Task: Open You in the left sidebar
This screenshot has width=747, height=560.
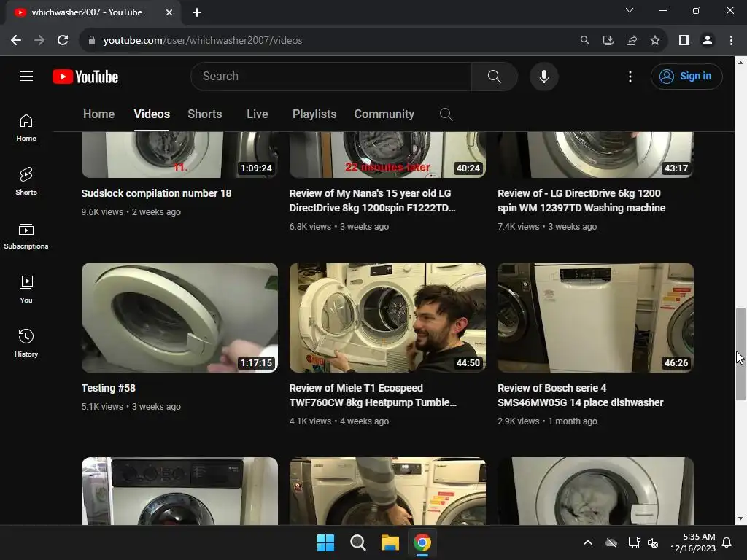Action: 26,289
